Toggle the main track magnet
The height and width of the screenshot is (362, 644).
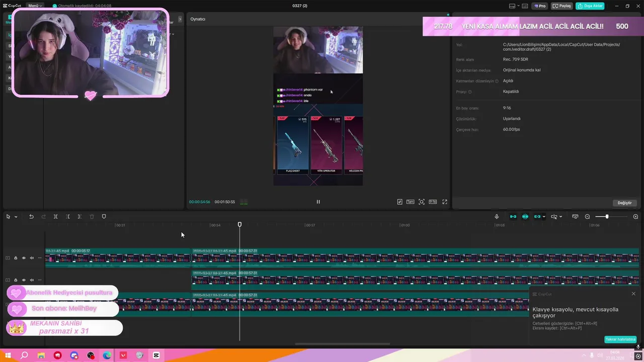[x=513, y=217]
